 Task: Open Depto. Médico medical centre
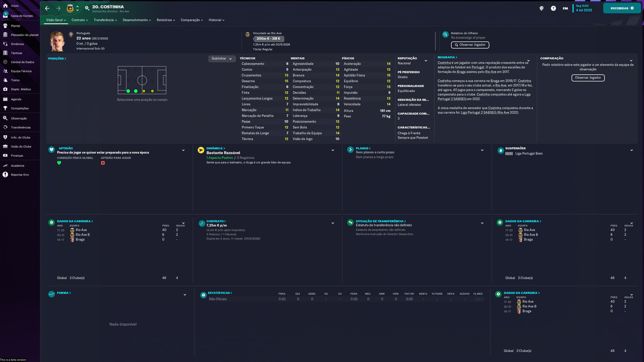(21, 89)
